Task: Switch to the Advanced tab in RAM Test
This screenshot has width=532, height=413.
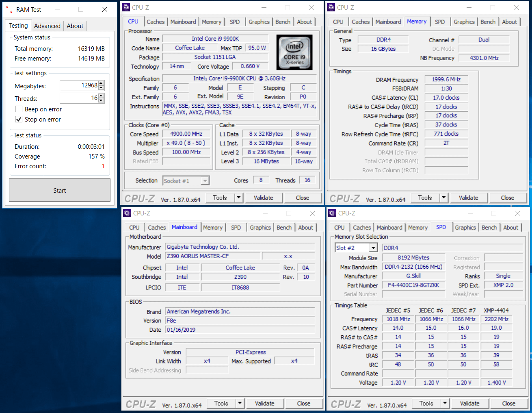Action: coord(47,26)
